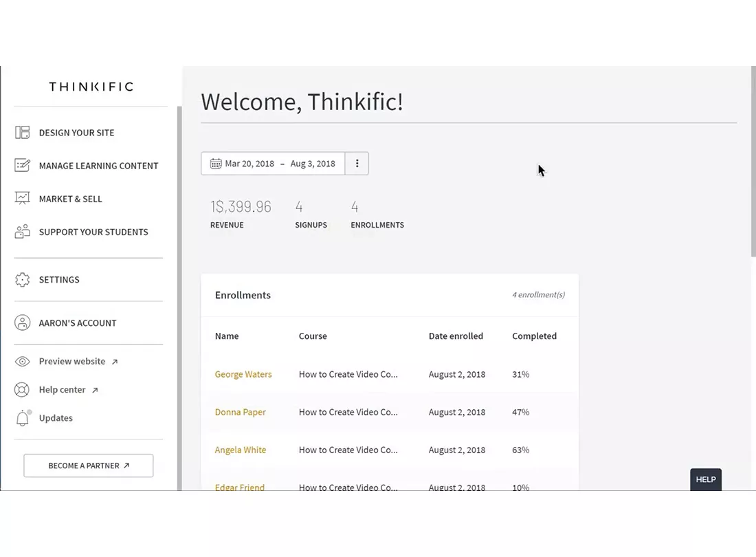This screenshot has height=557, width=756.
Task: Click the Signups count
Action: [299, 207]
